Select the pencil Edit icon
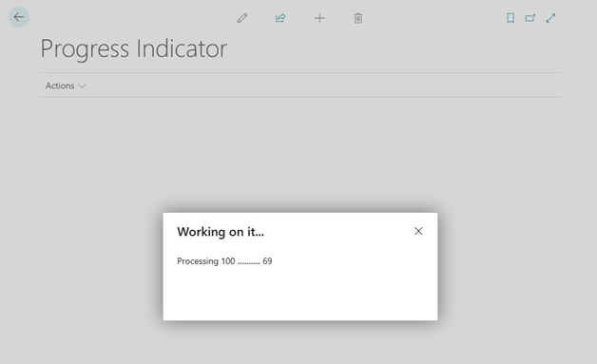The width and height of the screenshot is (597, 364). (x=242, y=18)
